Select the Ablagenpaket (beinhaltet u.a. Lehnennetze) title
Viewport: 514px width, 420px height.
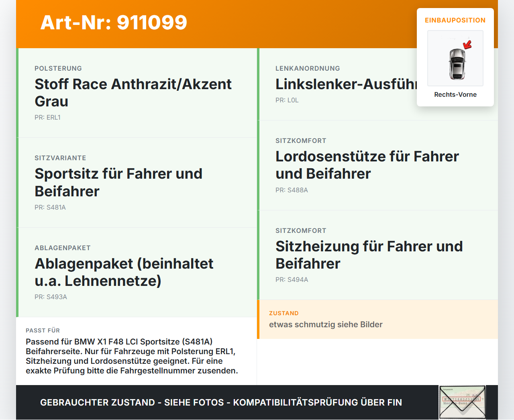124,272
